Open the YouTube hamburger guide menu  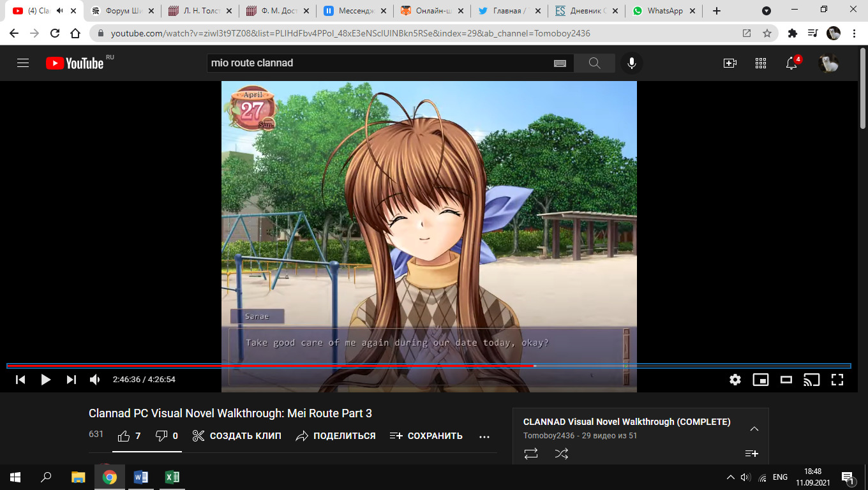[x=23, y=63]
